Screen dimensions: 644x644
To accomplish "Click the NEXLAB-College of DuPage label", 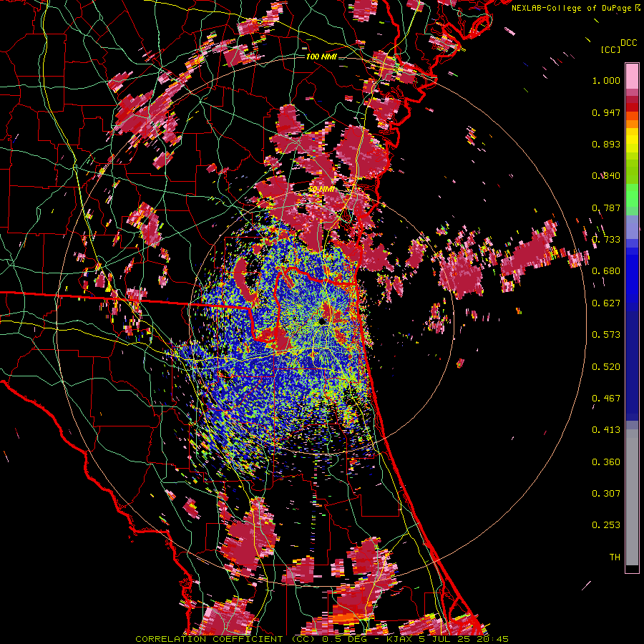I will pyautogui.click(x=571, y=8).
